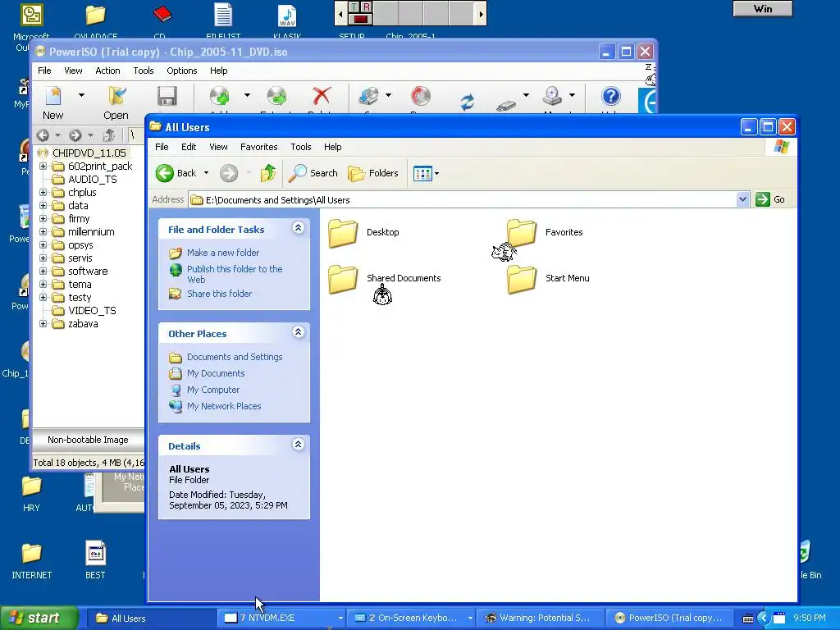Open My Network Places link
840x630 pixels.
[224, 406]
